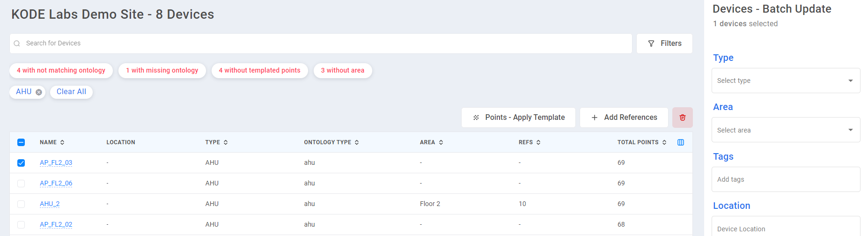The width and height of the screenshot is (868, 236).
Task: Remove the AHU filter chip
Action: click(x=39, y=92)
